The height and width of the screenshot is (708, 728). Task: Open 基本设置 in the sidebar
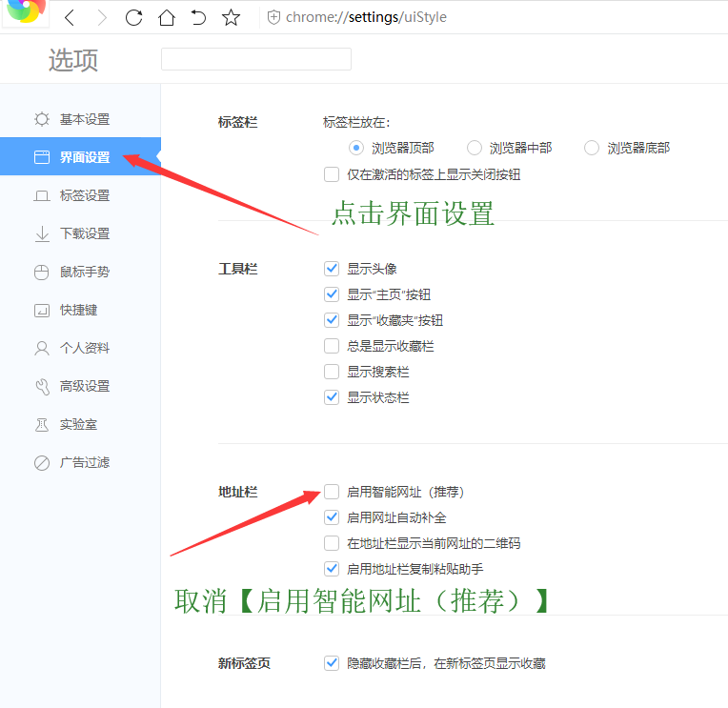pos(84,119)
